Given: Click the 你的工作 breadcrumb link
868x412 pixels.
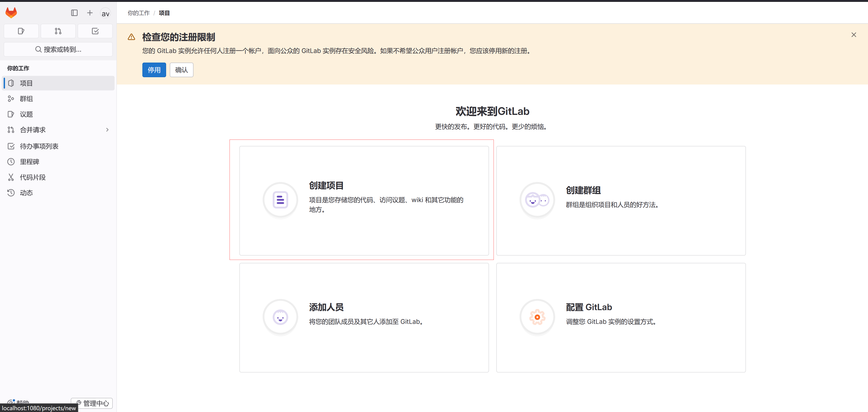Looking at the screenshot, I should (139, 13).
